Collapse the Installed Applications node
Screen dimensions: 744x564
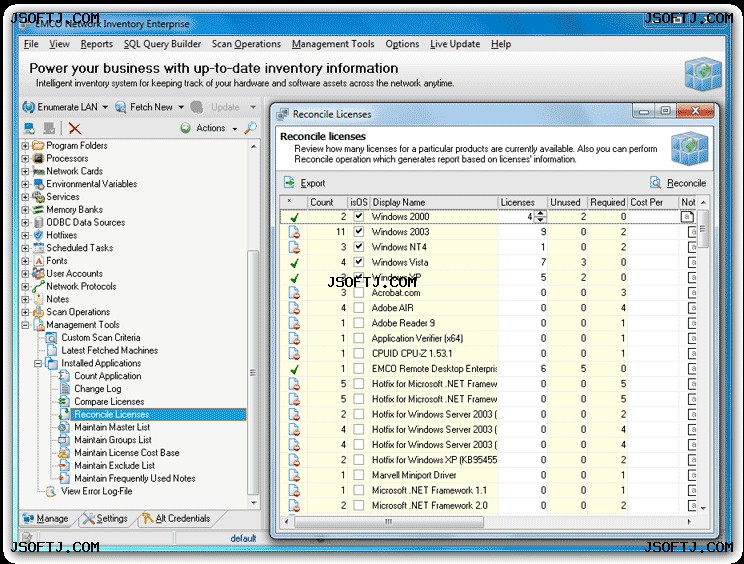(38, 363)
